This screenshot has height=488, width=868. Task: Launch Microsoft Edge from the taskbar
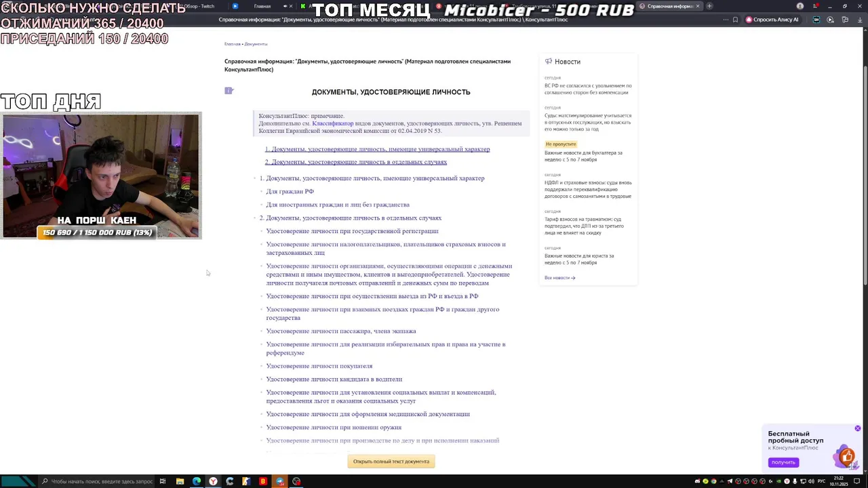[x=197, y=481]
